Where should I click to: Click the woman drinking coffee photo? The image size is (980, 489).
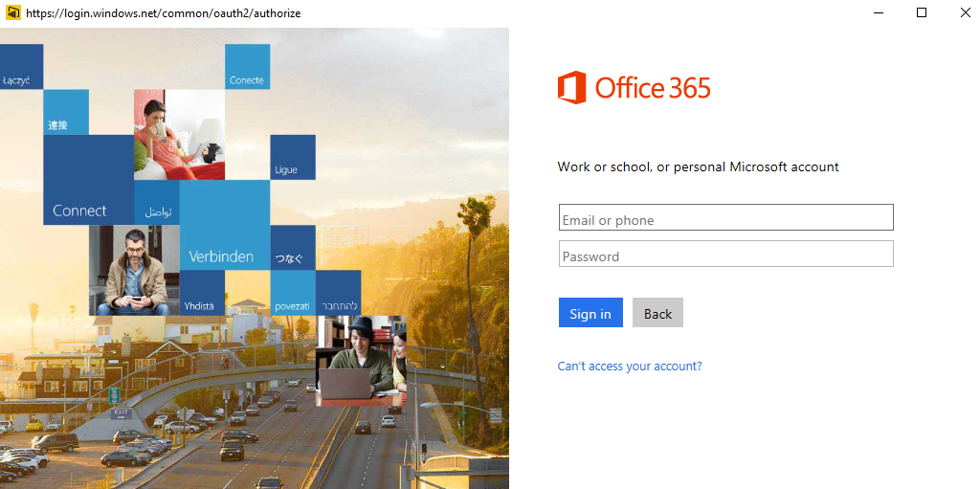179,134
